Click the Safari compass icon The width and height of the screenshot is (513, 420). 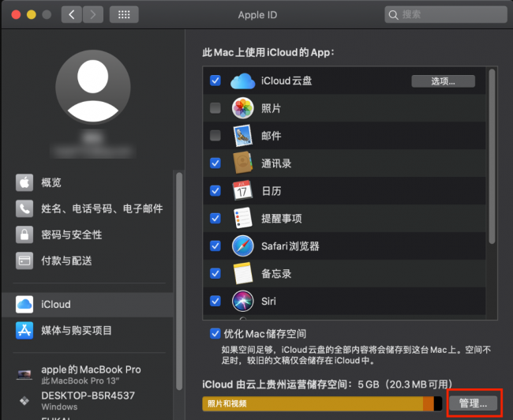pyautogui.click(x=243, y=246)
